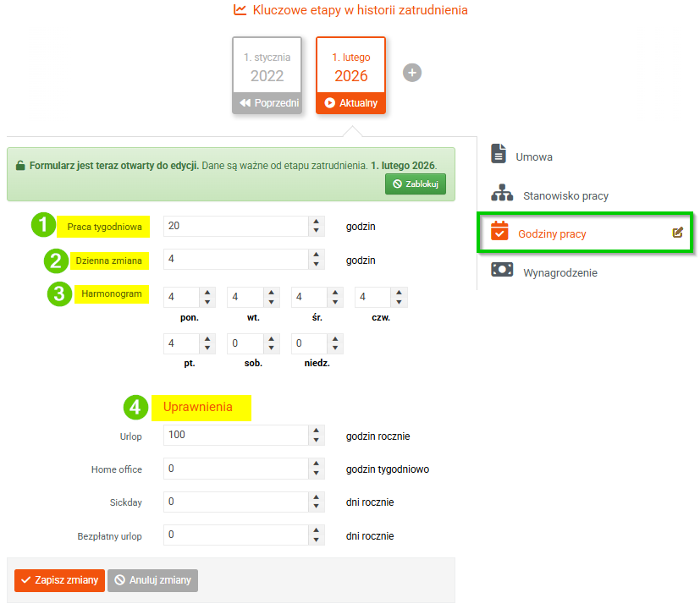Image resolution: width=700 pixels, height=609 pixels.
Task: Click the unlocked padlock icon in the green banner
Action: (x=20, y=166)
